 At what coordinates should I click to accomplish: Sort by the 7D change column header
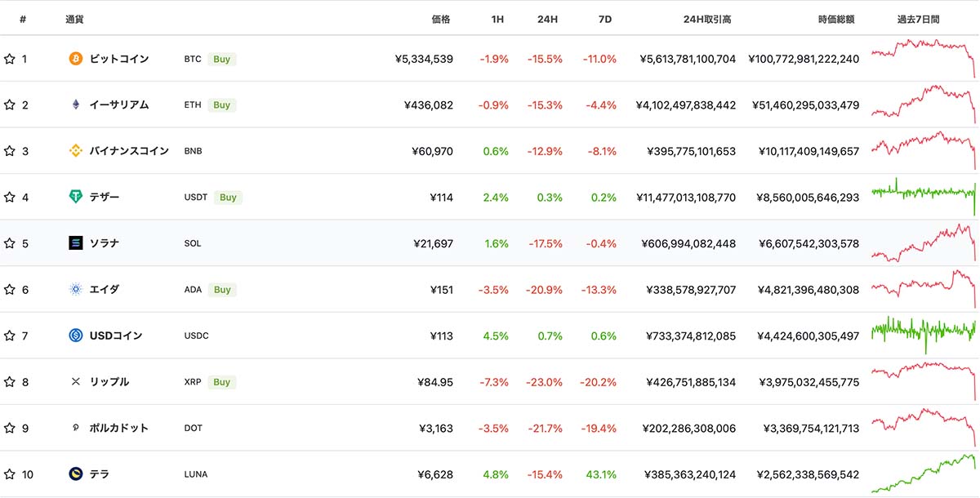click(605, 19)
